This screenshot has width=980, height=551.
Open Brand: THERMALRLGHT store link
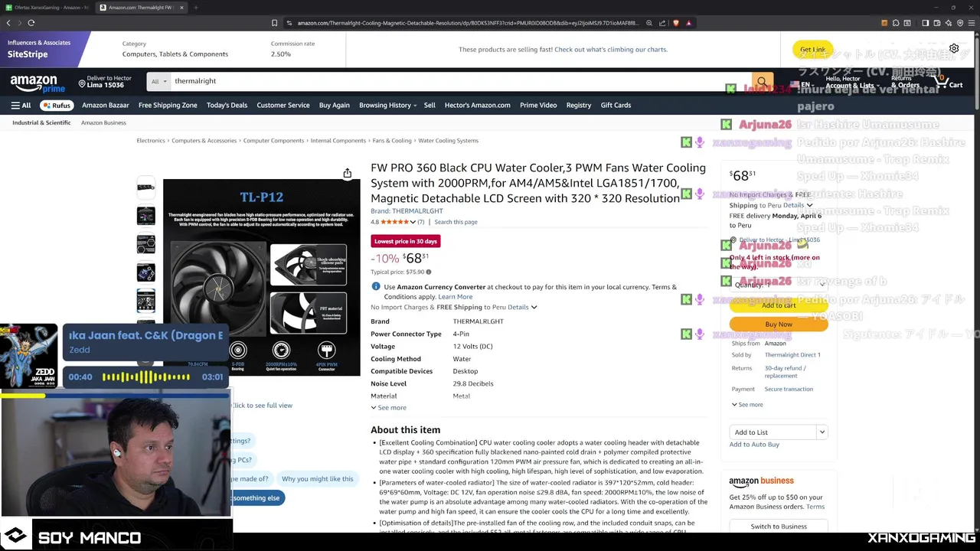pyautogui.click(x=407, y=211)
